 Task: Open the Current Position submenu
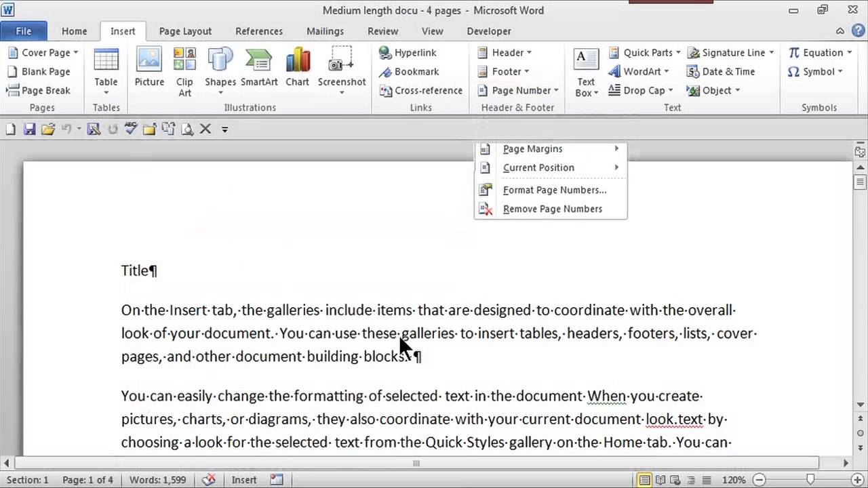tap(551, 167)
